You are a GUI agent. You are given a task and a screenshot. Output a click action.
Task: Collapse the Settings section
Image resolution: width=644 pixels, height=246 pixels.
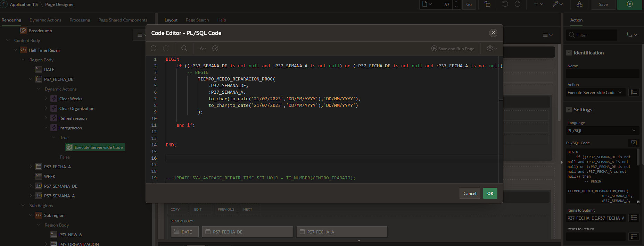(x=569, y=110)
